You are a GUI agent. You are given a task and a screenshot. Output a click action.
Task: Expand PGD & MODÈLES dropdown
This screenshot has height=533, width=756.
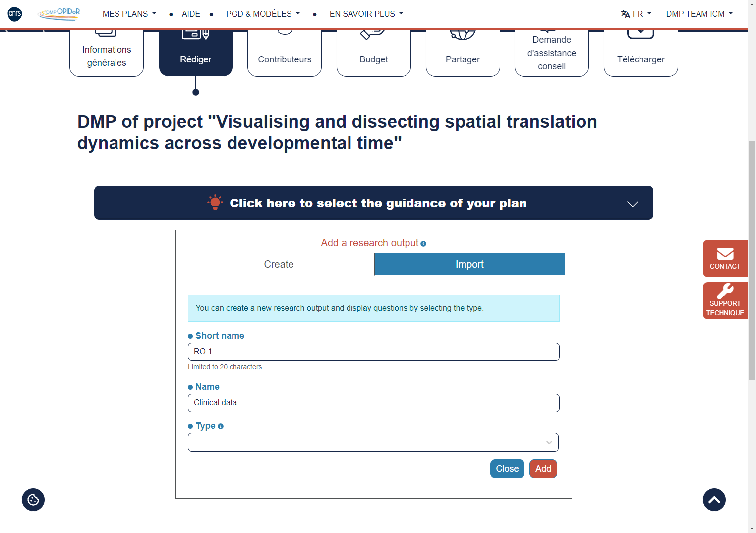[x=263, y=14]
